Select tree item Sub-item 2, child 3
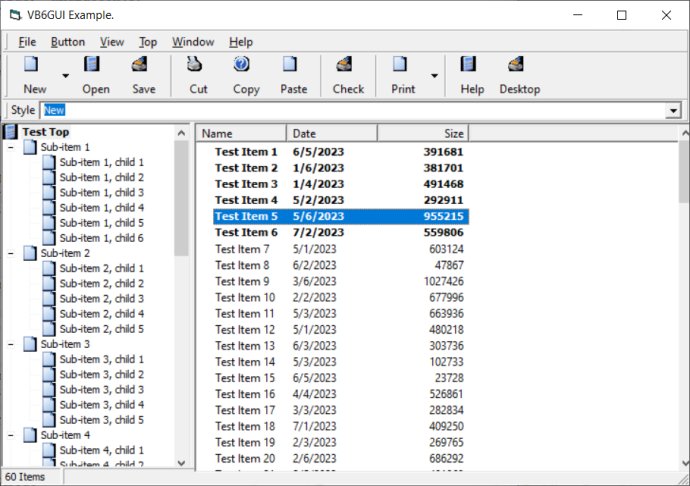690x486 pixels. point(102,298)
